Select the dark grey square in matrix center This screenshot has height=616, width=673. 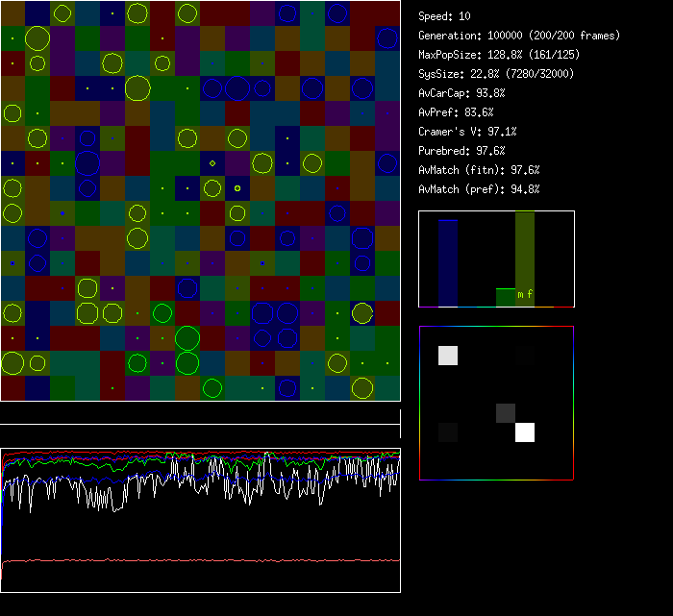tap(506, 413)
